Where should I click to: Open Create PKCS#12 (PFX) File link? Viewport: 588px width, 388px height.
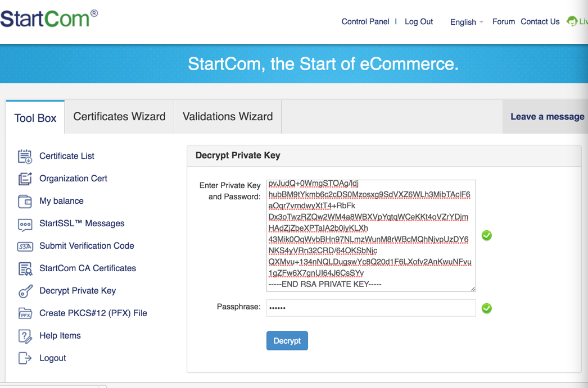pyautogui.click(x=93, y=313)
